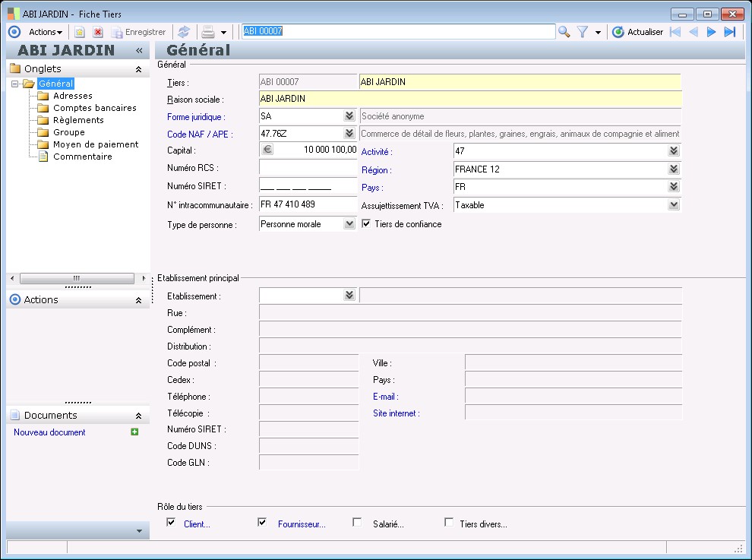Viewport: 752px width, 560px height.
Task: Click the red delete record icon
Action: [x=98, y=32]
